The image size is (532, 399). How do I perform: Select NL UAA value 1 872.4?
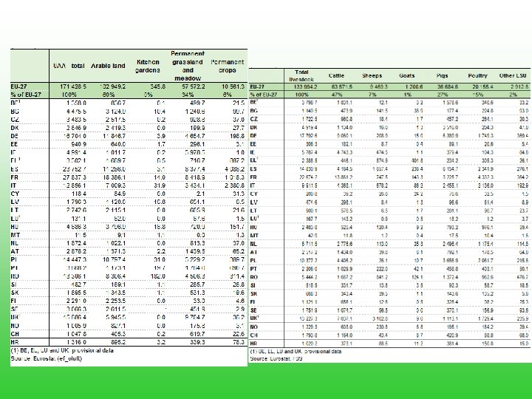(x=76, y=243)
